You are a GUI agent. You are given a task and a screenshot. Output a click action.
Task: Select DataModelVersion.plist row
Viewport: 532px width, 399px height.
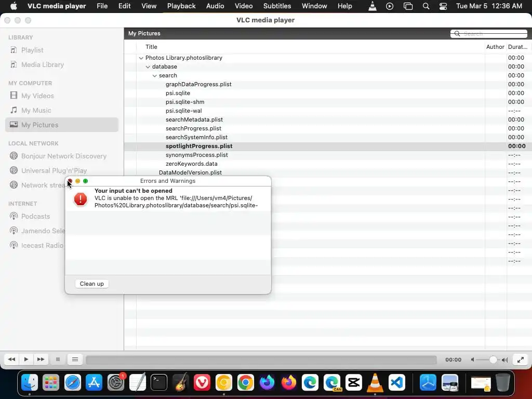(190, 172)
